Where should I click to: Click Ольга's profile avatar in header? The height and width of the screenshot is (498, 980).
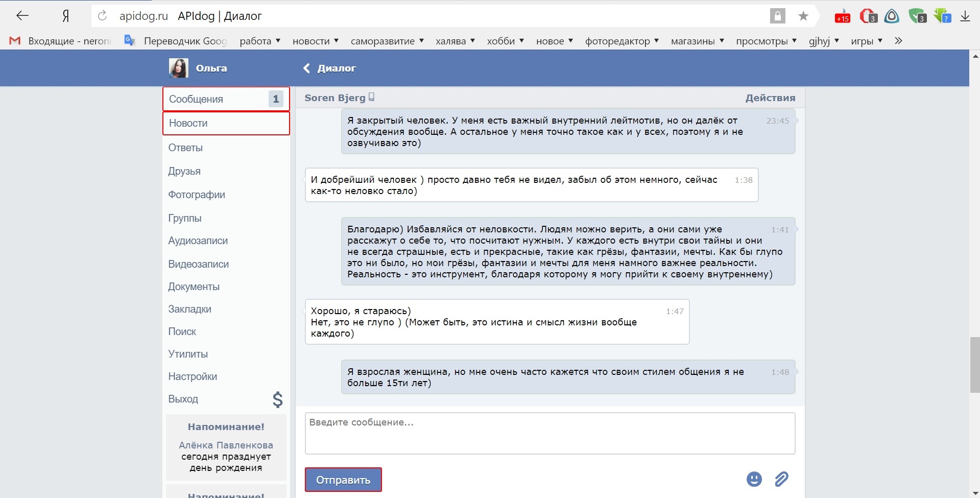(x=178, y=68)
